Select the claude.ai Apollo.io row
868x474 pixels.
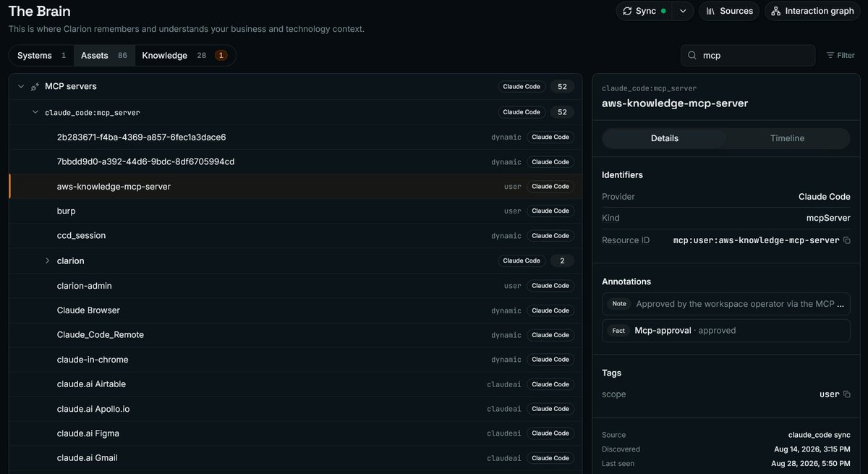[x=295, y=409]
